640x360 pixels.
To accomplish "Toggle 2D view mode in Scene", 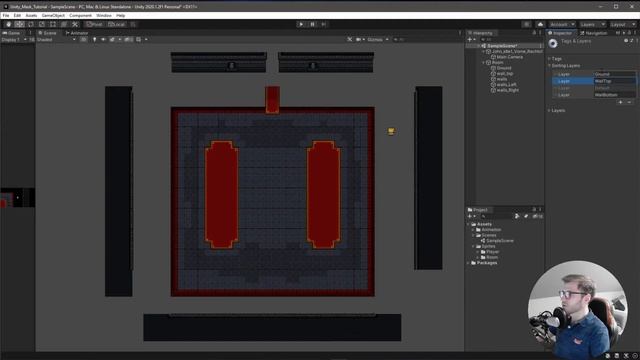I will (84, 40).
